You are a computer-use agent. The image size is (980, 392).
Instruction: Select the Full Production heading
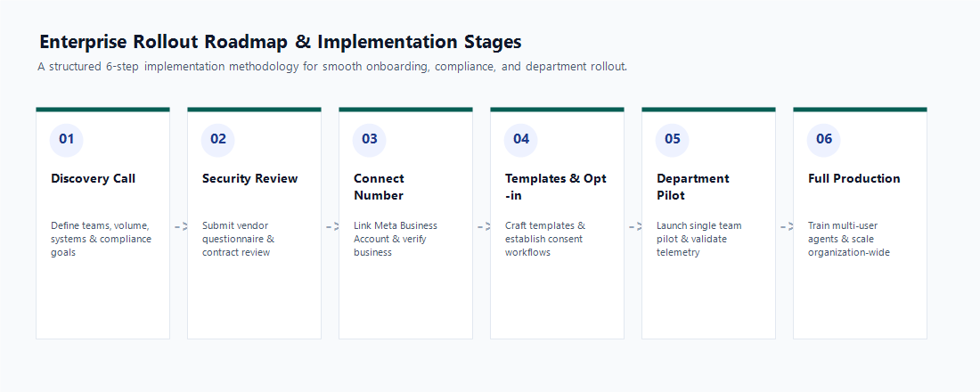click(853, 179)
